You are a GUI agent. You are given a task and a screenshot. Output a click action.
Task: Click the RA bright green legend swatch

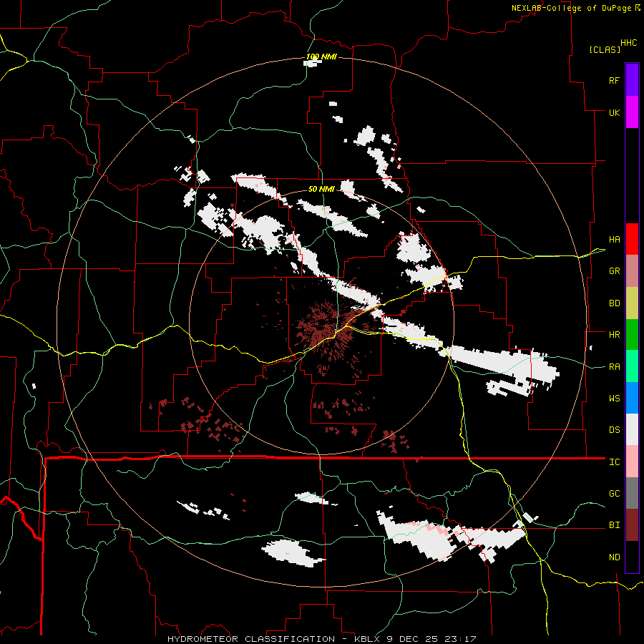632,366
